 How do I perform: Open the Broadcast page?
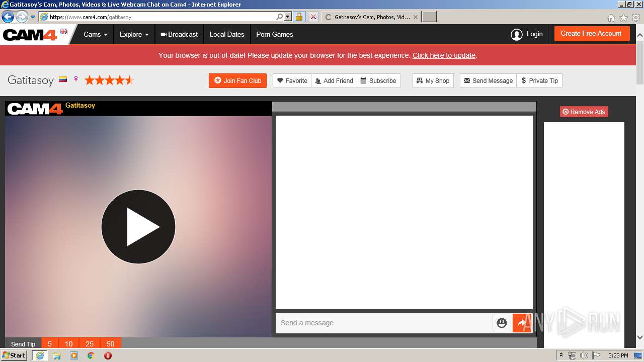(179, 34)
